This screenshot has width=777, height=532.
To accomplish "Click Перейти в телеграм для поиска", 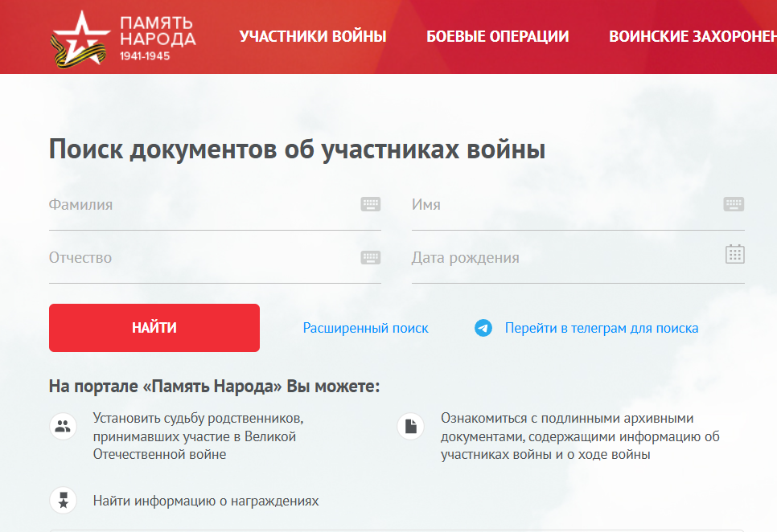I will coord(600,328).
